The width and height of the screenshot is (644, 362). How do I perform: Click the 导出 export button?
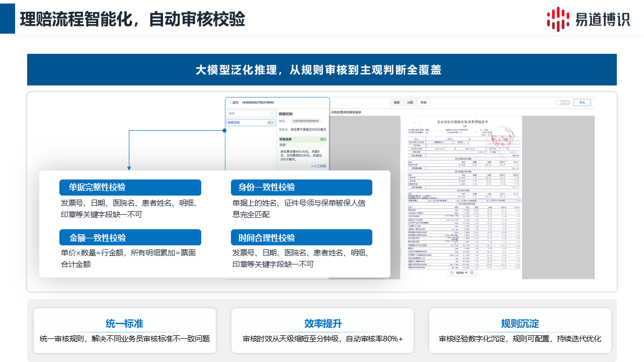582,103
